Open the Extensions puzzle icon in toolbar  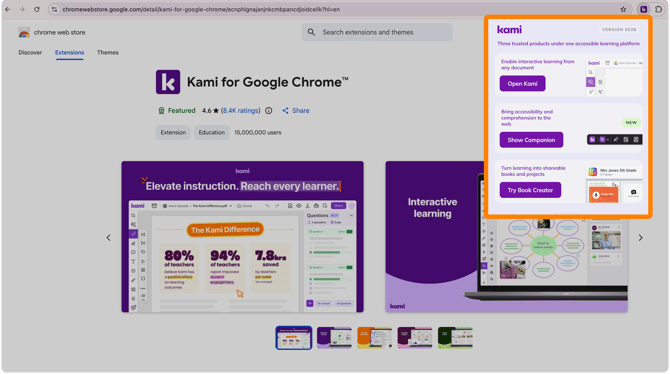click(658, 9)
